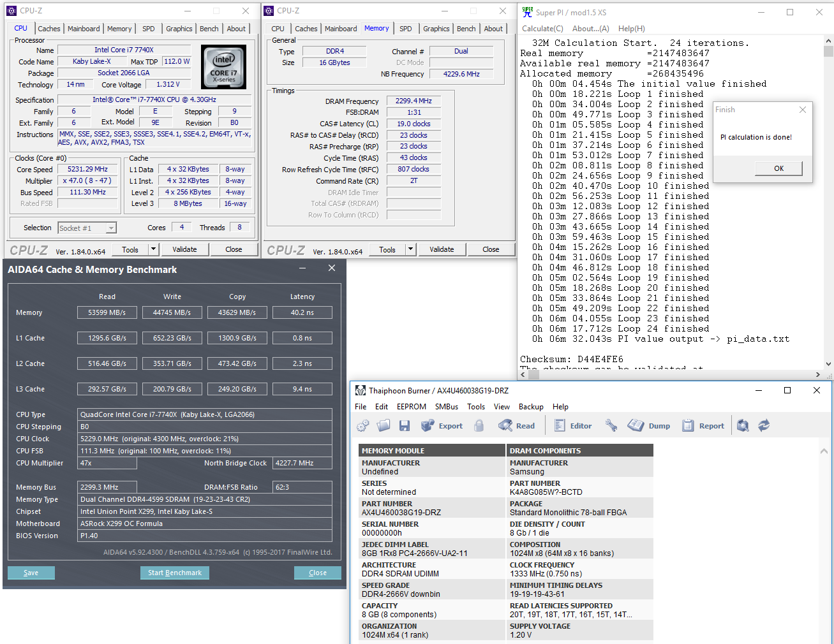Open Bench tab in right CPU-Z window

click(466, 29)
